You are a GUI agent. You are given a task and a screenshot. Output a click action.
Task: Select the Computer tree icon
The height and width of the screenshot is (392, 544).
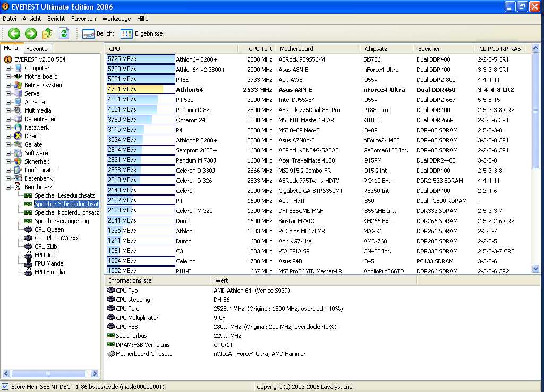coord(18,68)
